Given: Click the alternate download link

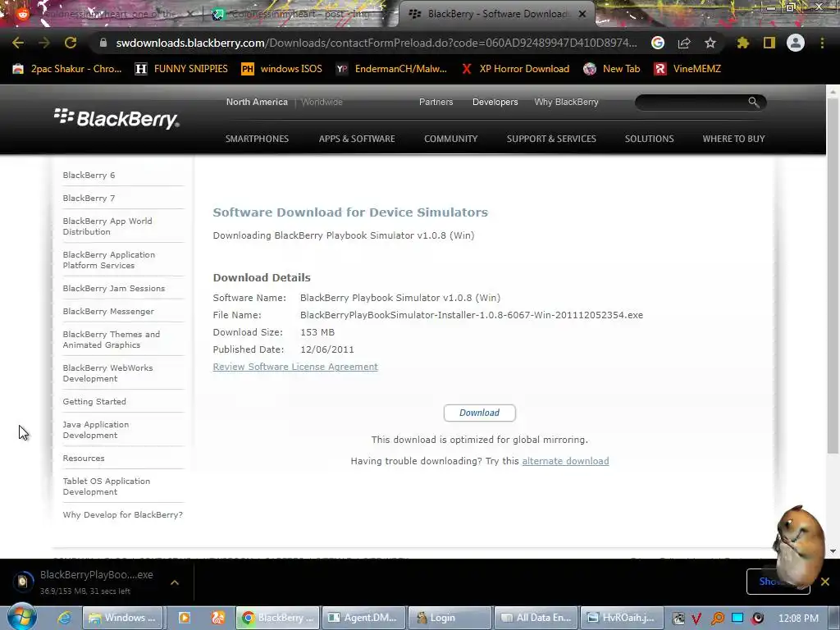Looking at the screenshot, I should tap(565, 461).
